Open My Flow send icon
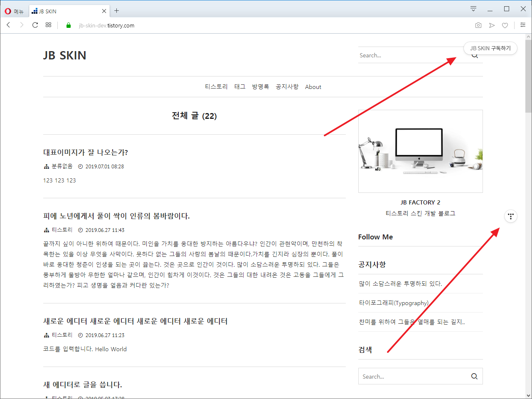The width and height of the screenshot is (532, 399). point(492,25)
